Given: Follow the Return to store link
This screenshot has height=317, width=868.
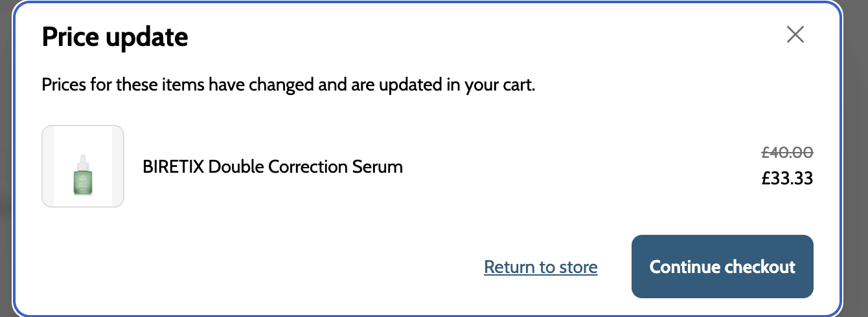Looking at the screenshot, I should 540,267.
